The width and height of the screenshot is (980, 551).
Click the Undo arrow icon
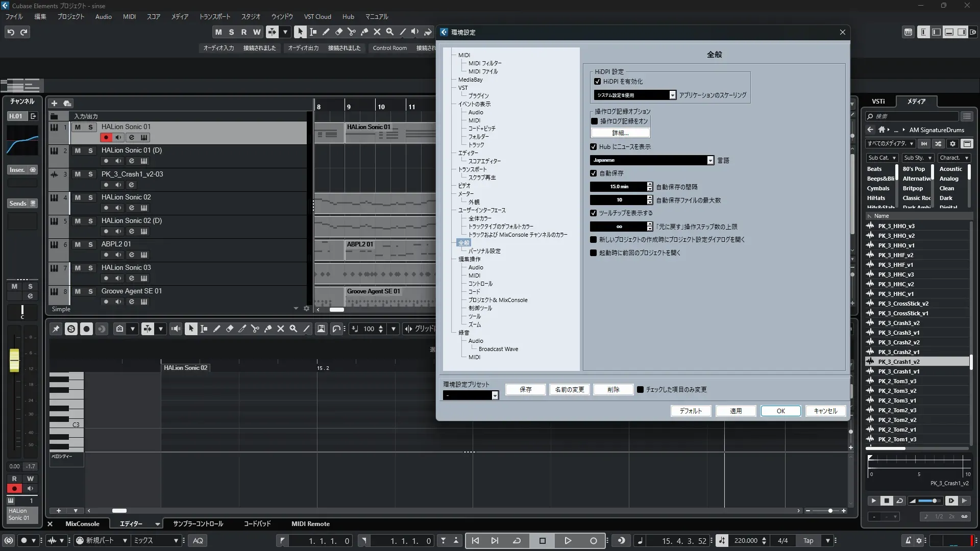click(x=11, y=32)
